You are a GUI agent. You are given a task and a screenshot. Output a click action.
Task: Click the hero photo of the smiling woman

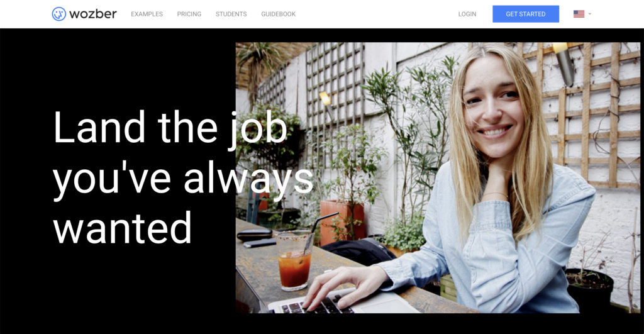click(438, 177)
